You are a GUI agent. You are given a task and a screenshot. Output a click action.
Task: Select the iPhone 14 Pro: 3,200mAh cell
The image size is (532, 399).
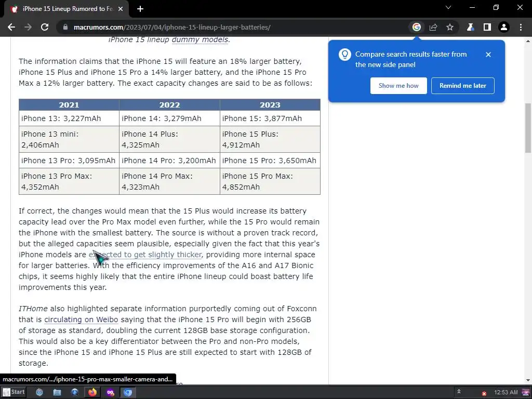(x=170, y=161)
